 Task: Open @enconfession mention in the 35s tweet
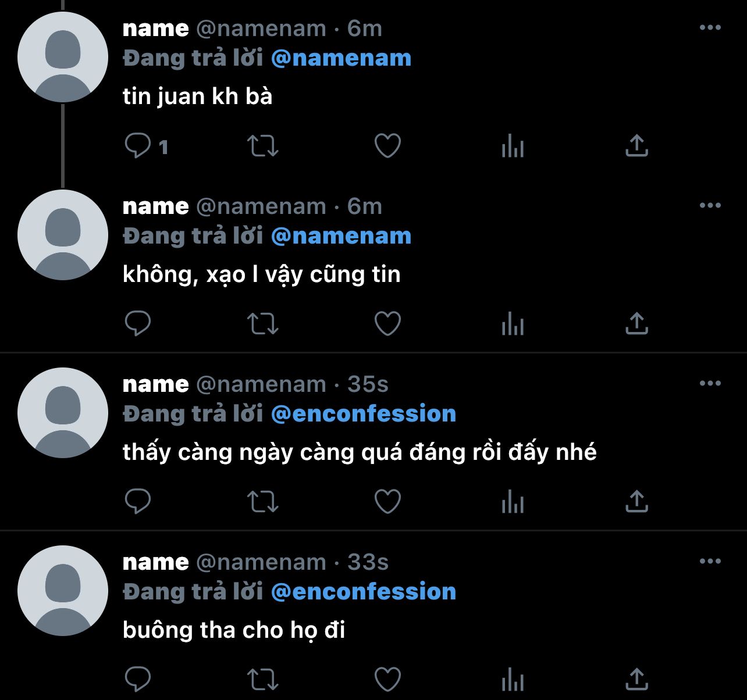click(363, 414)
